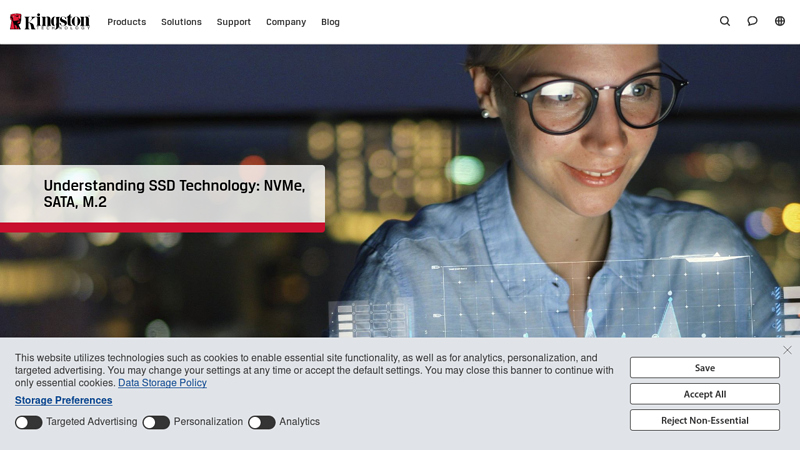Open the chat bubble icon
This screenshot has height=450, width=800.
(x=752, y=21)
